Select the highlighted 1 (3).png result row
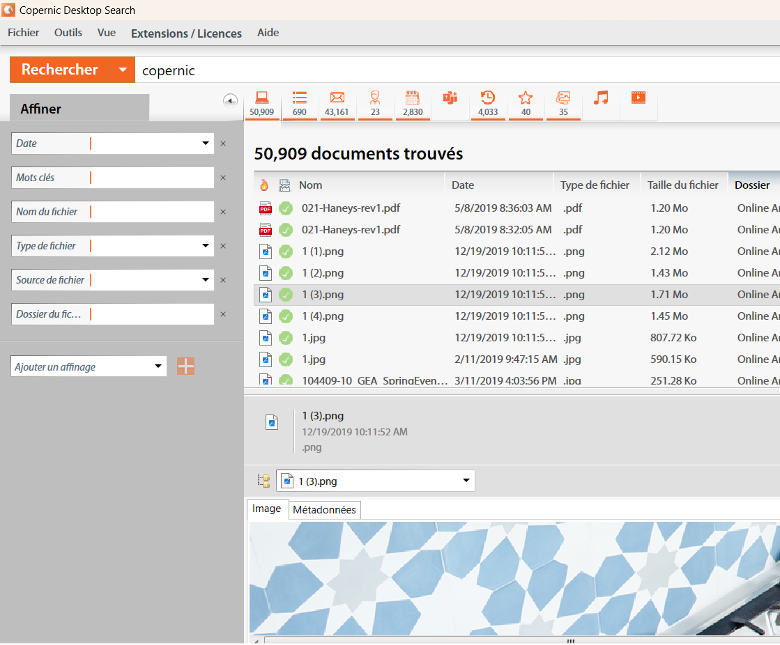The height and width of the screenshot is (645, 780). click(x=517, y=295)
